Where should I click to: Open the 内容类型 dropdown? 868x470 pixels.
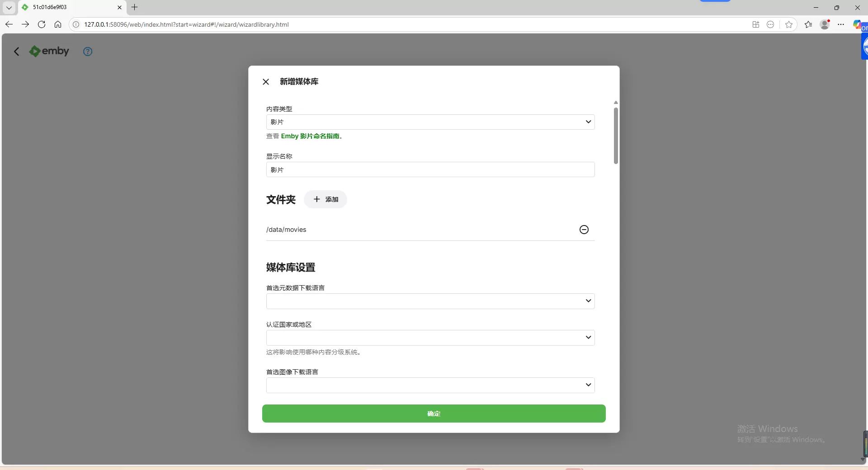click(x=430, y=122)
